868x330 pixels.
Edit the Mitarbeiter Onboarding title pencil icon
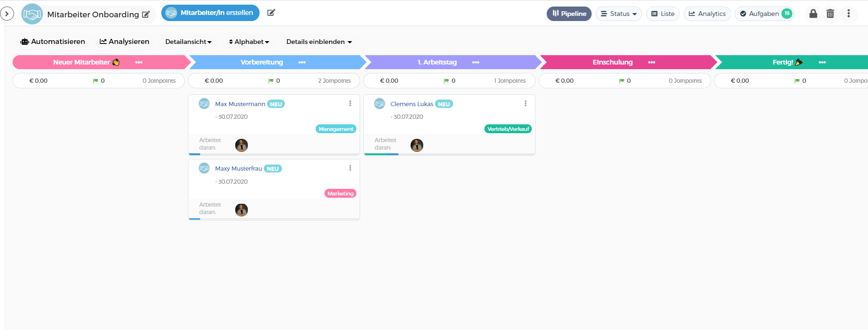(x=146, y=14)
